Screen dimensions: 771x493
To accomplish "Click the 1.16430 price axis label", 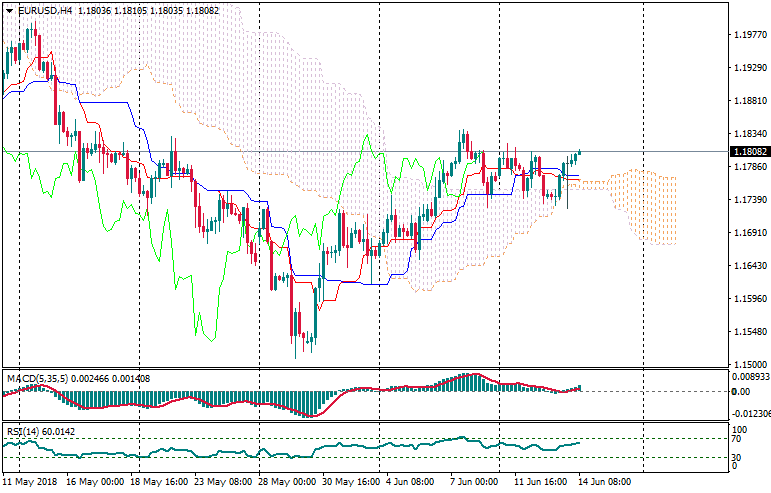I will [749, 266].
